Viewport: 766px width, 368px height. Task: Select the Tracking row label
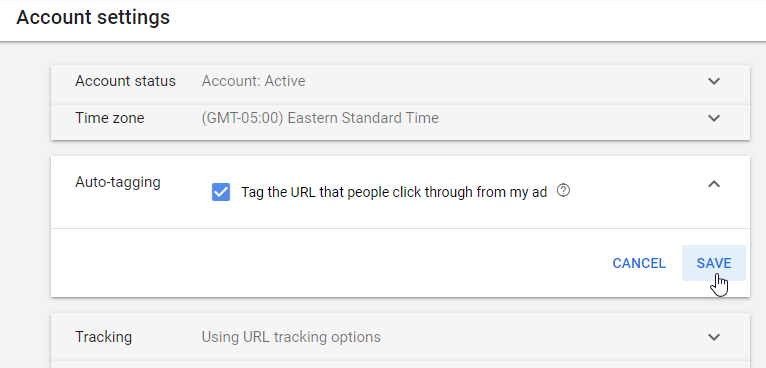click(x=104, y=337)
